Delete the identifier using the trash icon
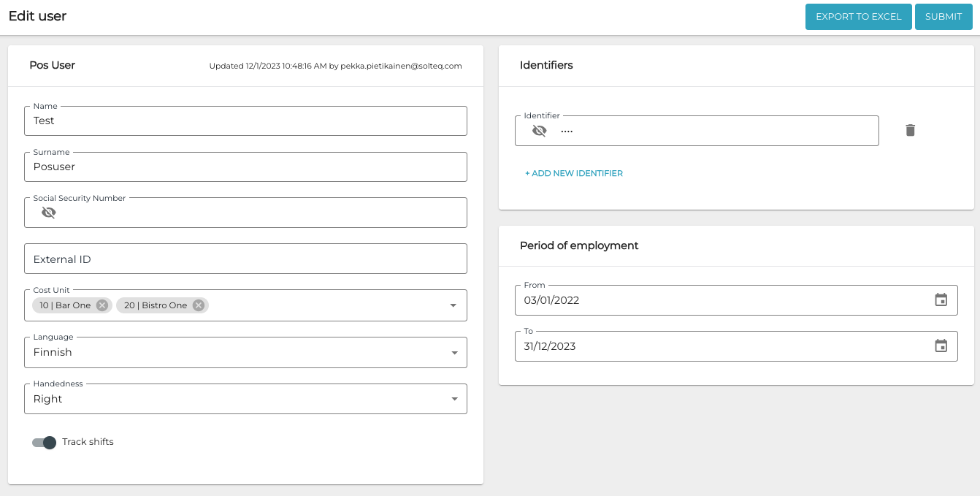Viewport: 980px width, 496px height. tap(910, 130)
